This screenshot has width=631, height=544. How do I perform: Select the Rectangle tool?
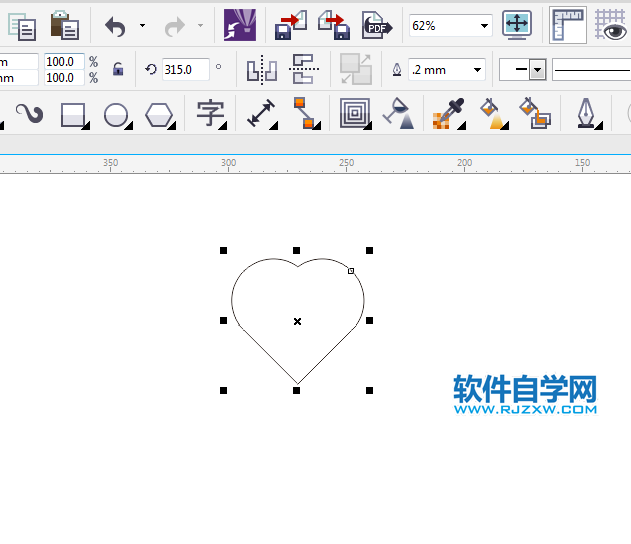click(x=74, y=115)
